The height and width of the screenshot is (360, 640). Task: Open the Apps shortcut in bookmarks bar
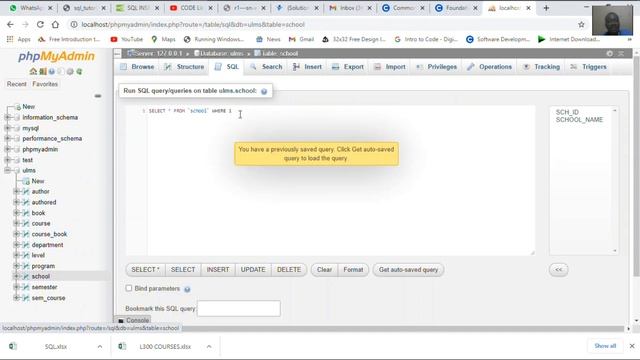tap(18, 39)
